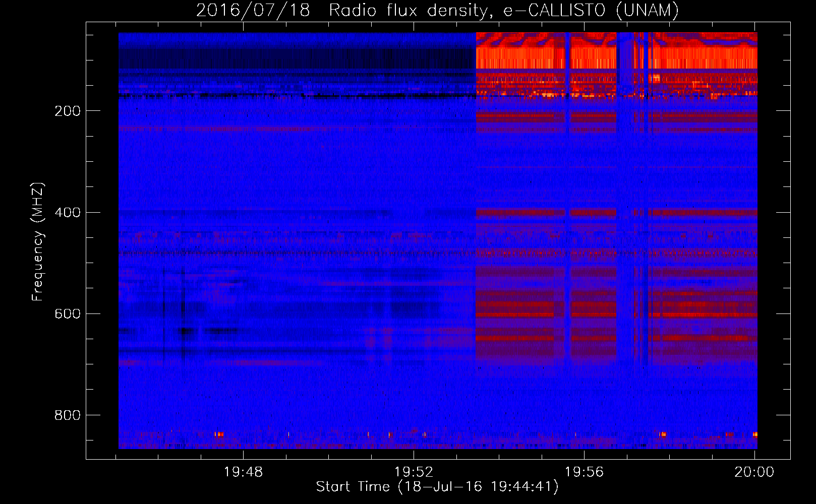Click the 19:48 time tick label
This screenshot has height=504, width=816.
click(244, 472)
